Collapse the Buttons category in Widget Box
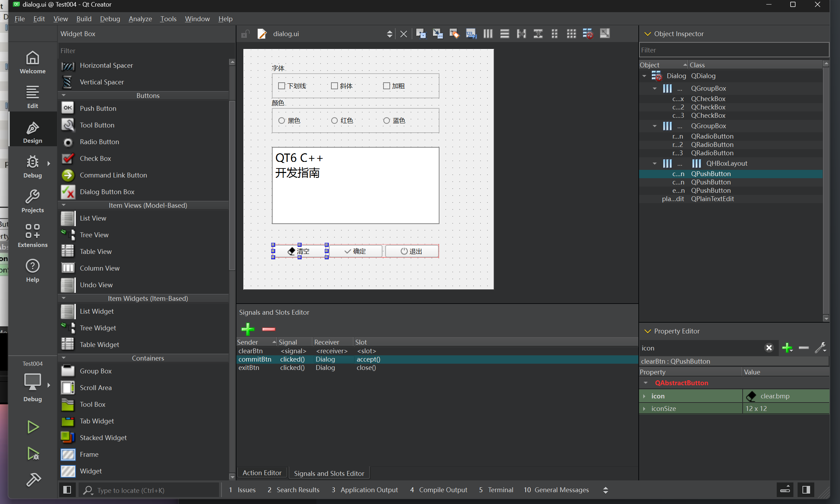This screenshot has width=840, height=504. (x=64, y=95)
